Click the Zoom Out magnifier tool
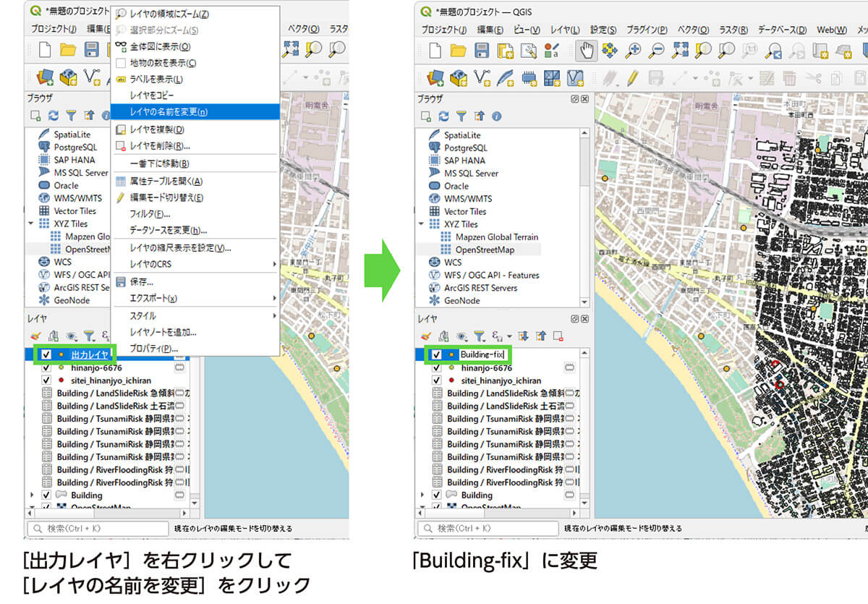Image resolution: width=868 pixels, height=604 pixels. pyautogui.click(x=656, y=50)
